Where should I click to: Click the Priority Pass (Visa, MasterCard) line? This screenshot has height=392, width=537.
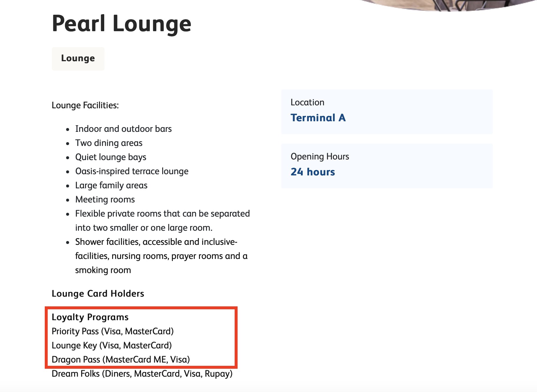click(x=113, y=331)
